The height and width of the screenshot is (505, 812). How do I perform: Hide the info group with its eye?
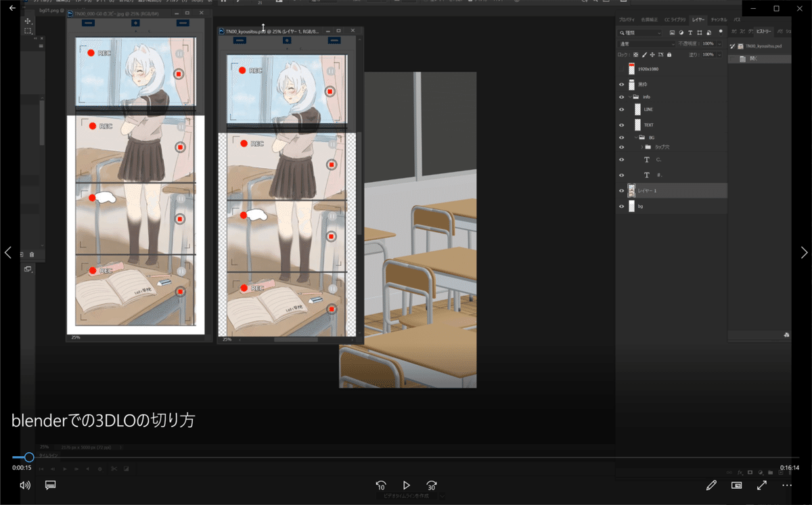click(621, 97)
